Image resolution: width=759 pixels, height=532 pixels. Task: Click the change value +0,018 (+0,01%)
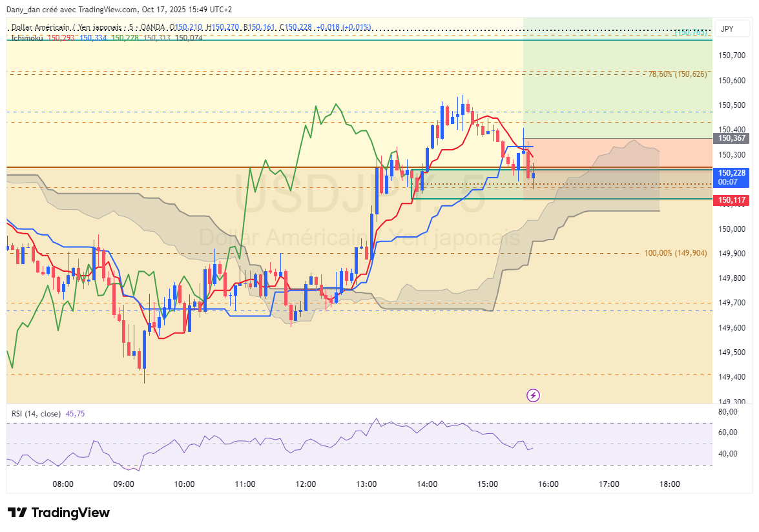(x=343, y=27)
